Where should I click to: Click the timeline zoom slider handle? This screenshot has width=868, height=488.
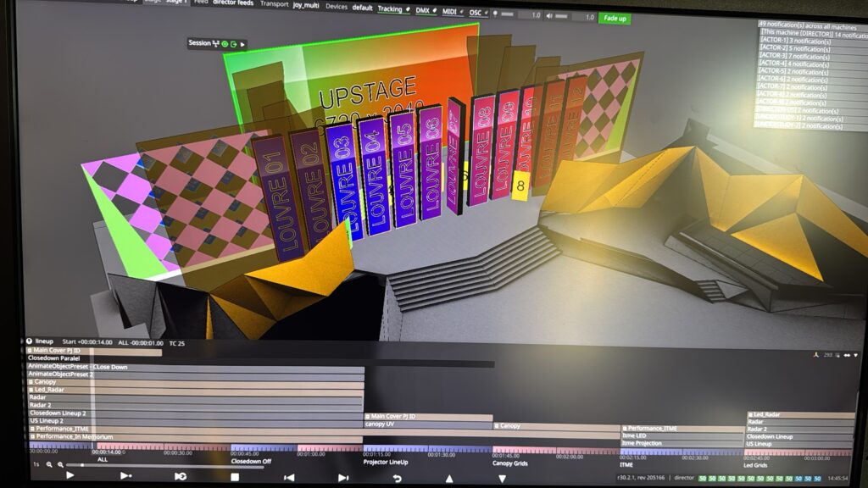pyautogui.click(x=82, y=465)
